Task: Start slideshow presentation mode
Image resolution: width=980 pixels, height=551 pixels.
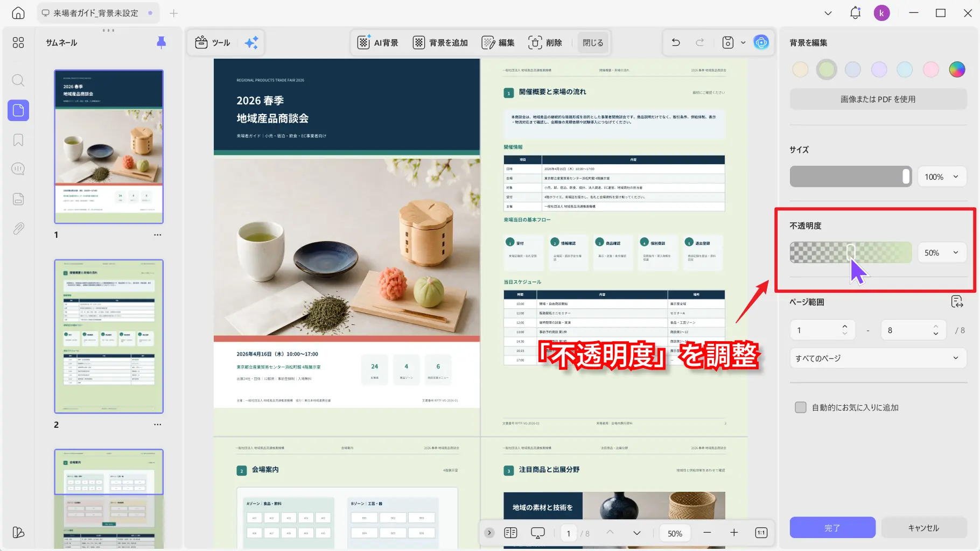Action: tap(537, 533)
